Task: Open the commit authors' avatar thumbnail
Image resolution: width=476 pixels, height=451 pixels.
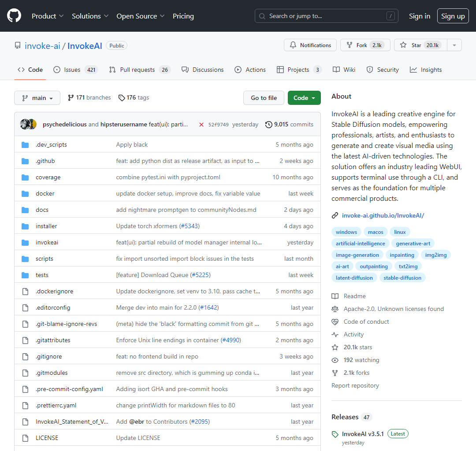Action: (28, 124)
